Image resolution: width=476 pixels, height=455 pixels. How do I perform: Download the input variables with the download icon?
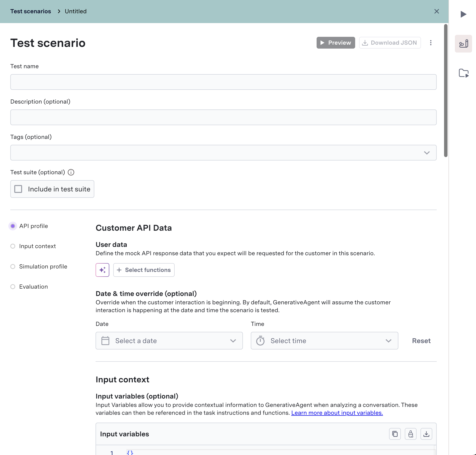(x=426, y=434)
